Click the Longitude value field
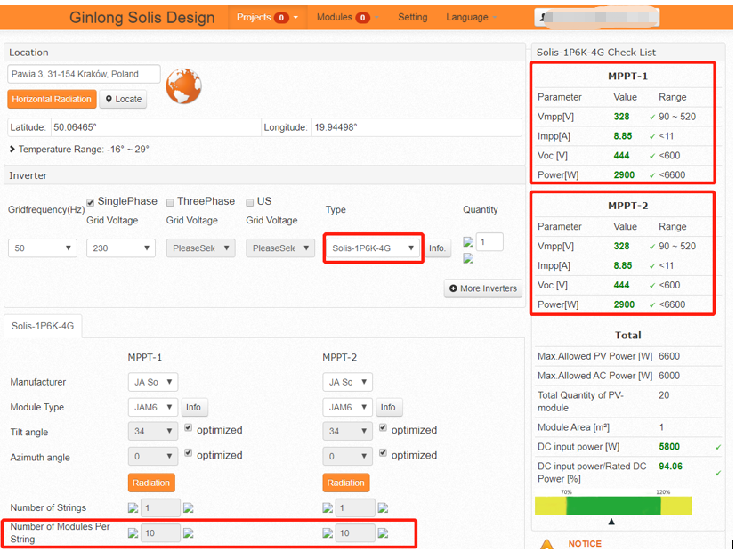The height and width of the screenshot is (560, 736). click(417, 127)
